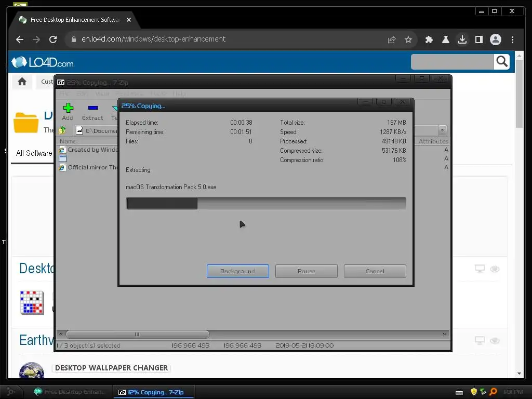Open Chrome downloads icon
Viewport: 532px width, 399px height.
tap(462, 39)
